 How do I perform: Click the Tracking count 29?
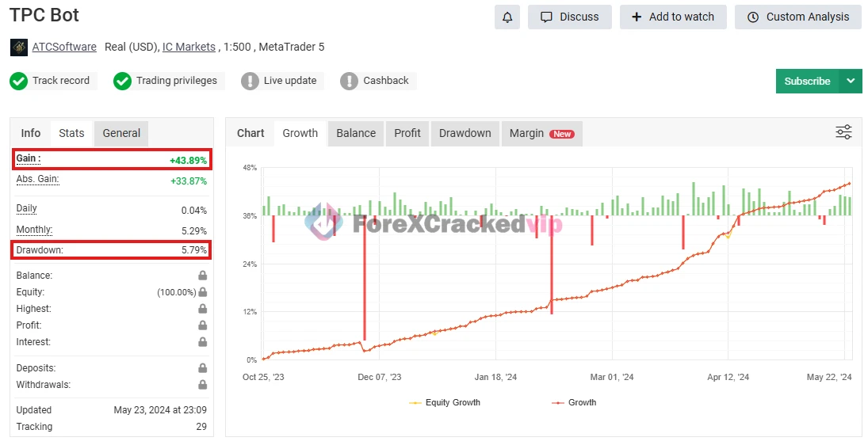tap(201, 426)
